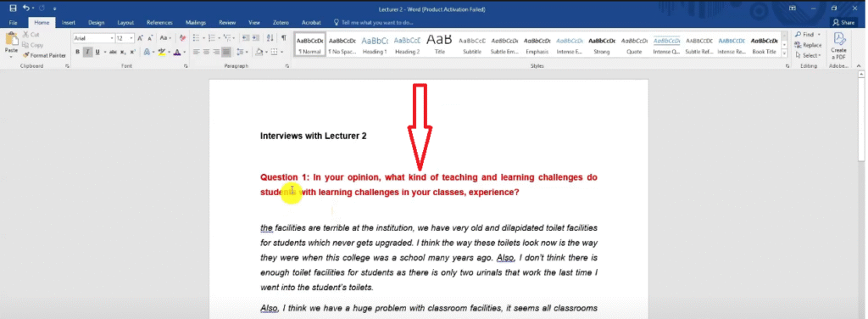Open the Numbering list dropdown arrow
Viewport: 868px width, 319px height.
click(219, 38)
